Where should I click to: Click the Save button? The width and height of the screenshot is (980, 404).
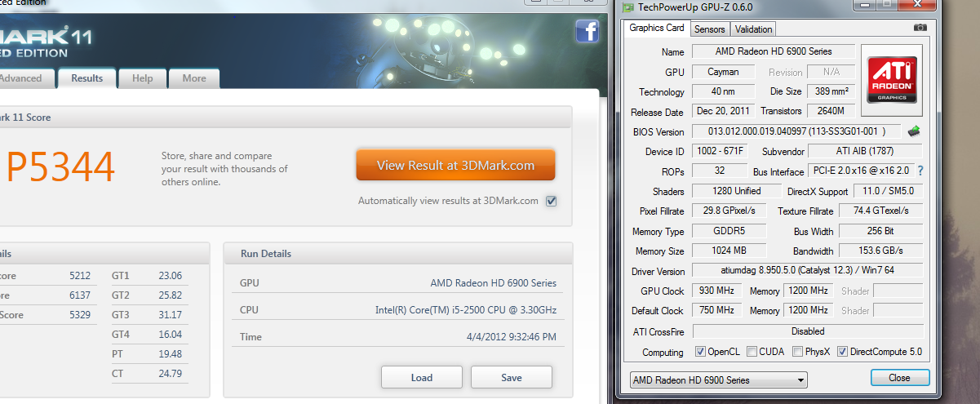[512, 377]
